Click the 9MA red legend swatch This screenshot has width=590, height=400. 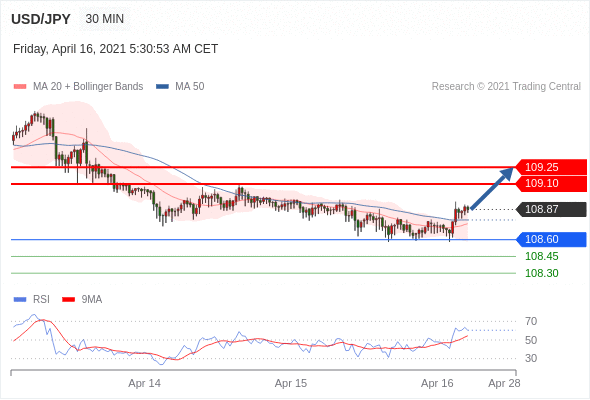(68, 300)
